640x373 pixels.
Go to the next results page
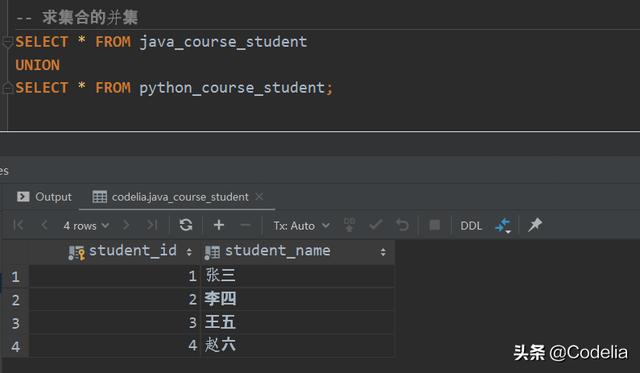pos(126,225)
